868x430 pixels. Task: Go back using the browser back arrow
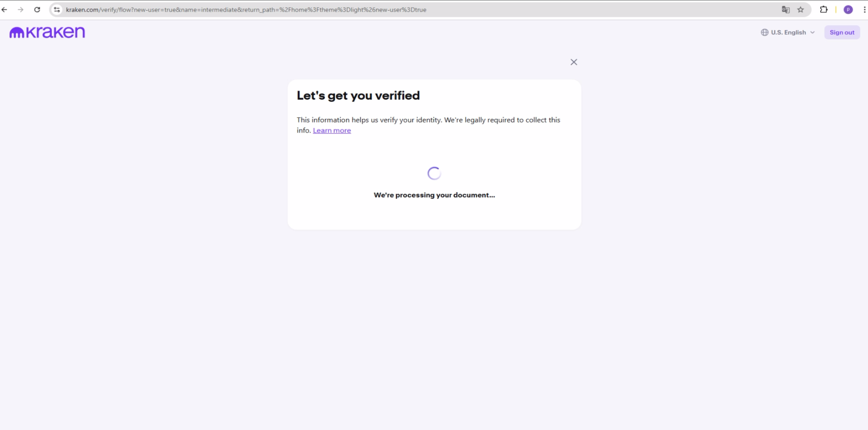pos(5,10)
